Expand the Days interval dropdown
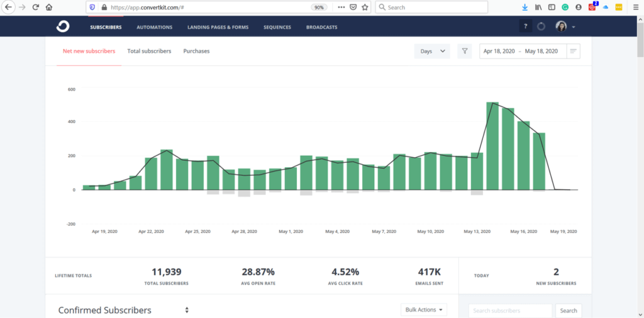The image size is (644, 318). pos(432,51)
